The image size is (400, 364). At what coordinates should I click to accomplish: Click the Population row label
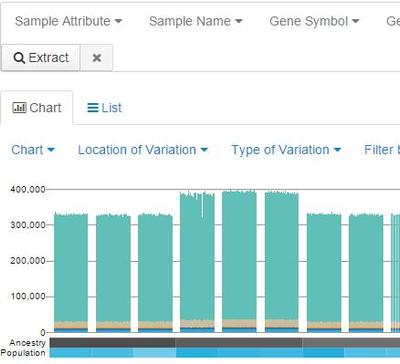[x=23, y=353]
